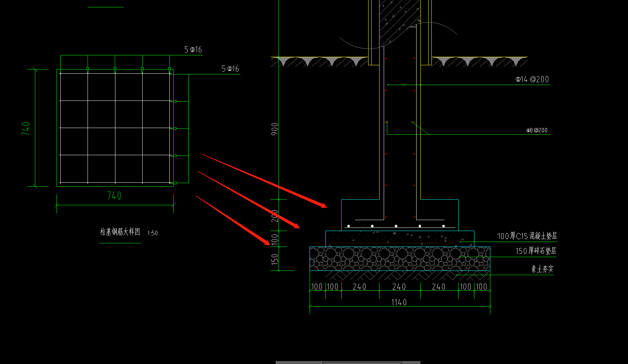Select the 5Φ16 label for vertical bars
628x364 pixels.
pos(193,50)
